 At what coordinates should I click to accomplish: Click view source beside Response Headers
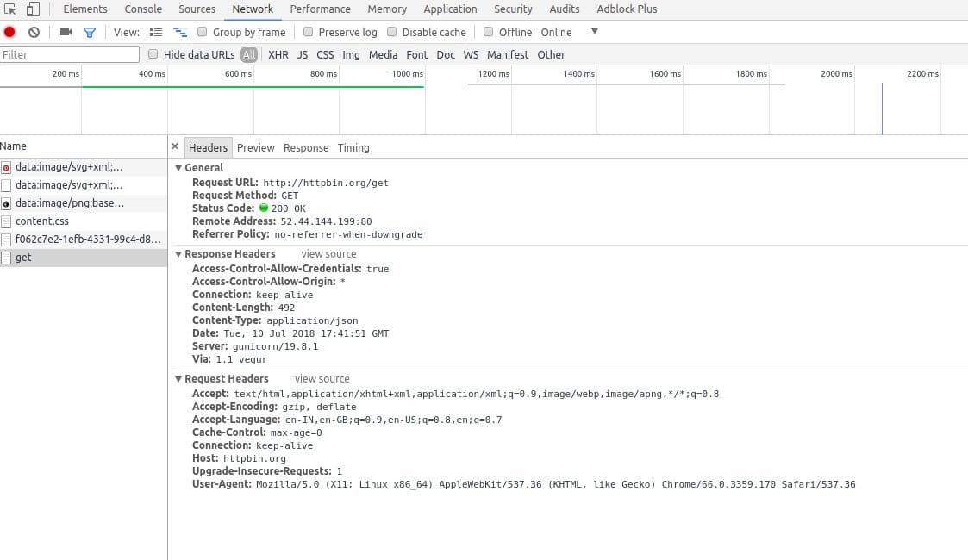(328, 254)
